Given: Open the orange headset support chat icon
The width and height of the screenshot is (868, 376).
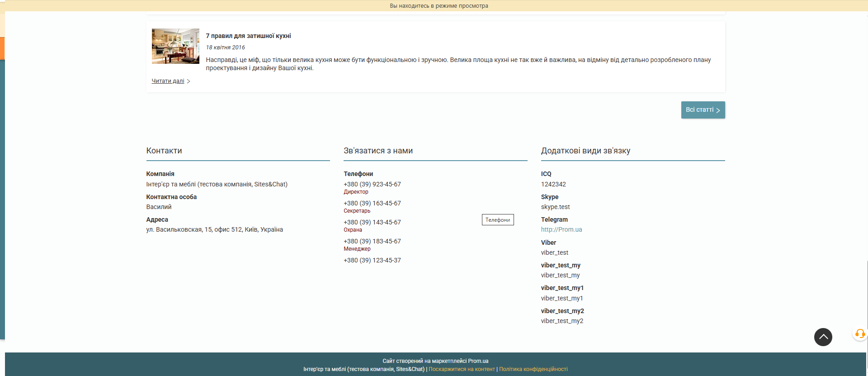Looking at the screenshot, I should (860, 334).
